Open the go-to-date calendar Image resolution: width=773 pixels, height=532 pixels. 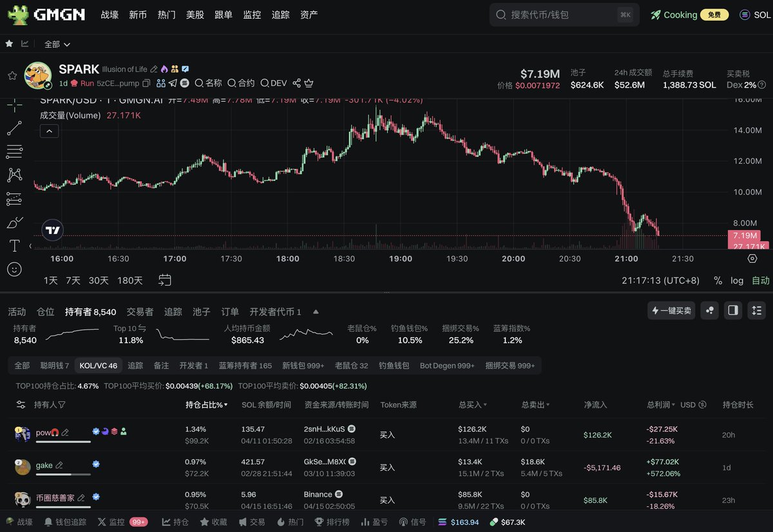(x=165, y=280)
